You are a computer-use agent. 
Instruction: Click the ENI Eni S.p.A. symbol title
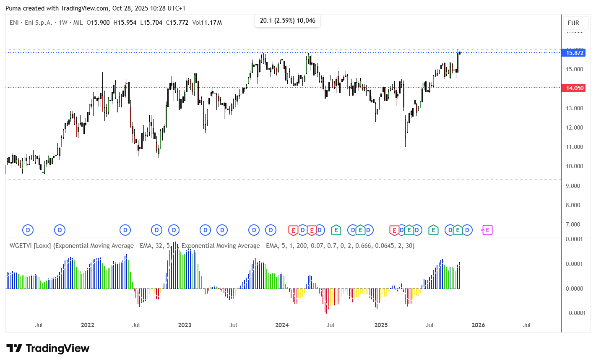click(x=31, y=23)
